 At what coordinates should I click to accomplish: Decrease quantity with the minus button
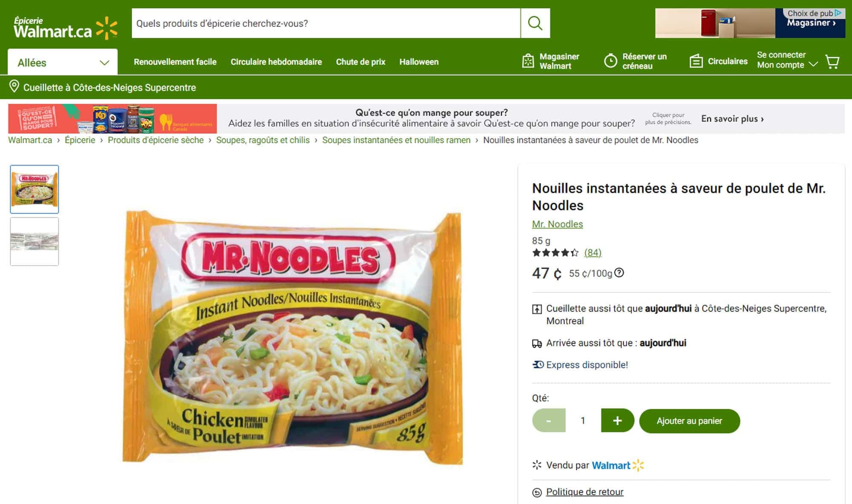[x=549, y=421]
